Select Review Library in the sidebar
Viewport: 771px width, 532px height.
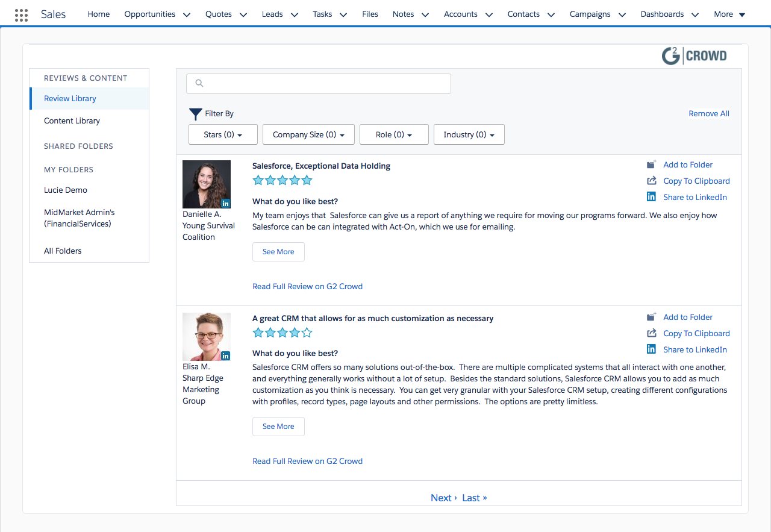coord(89,98)
